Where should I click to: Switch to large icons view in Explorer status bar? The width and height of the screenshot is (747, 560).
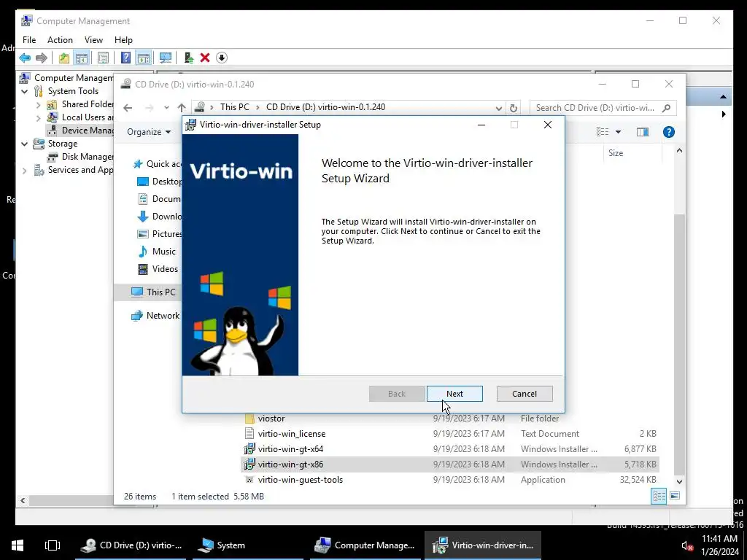(x=675, y=496)
